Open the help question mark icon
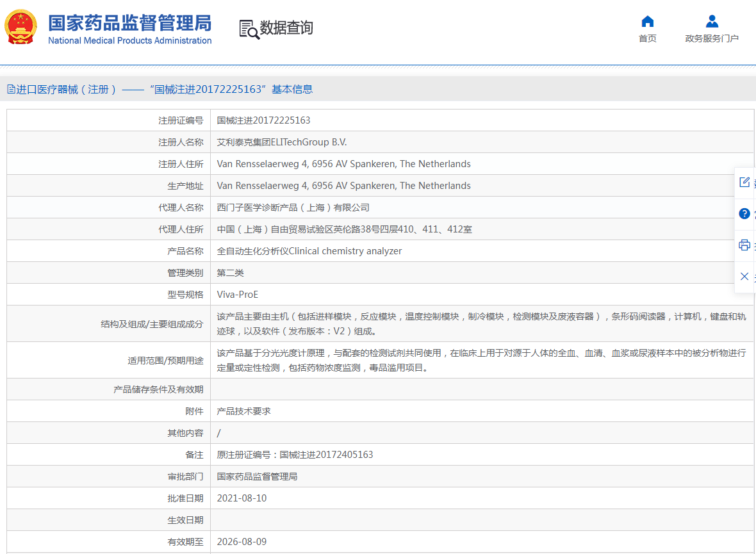The image size is (756, 554). pos(744,214)
